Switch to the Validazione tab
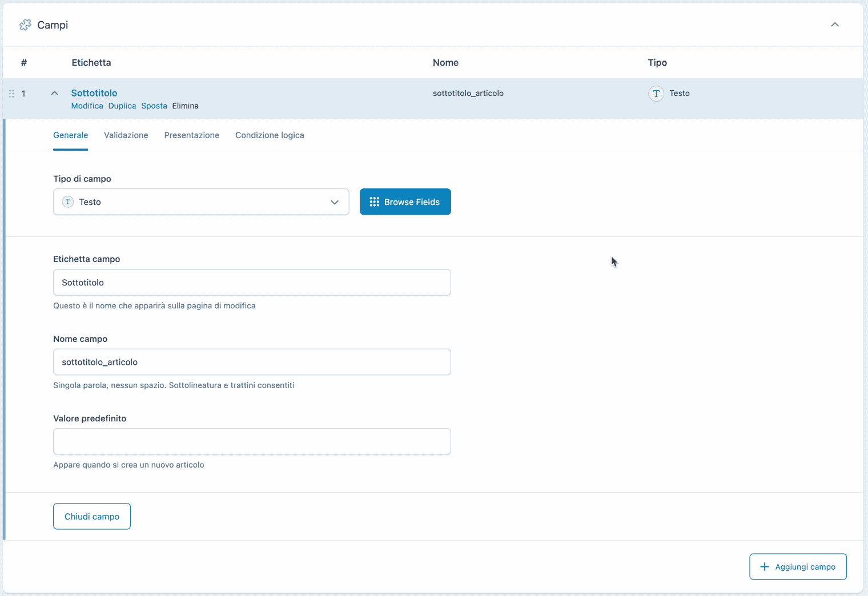The width and height of the screenshot is (868, 596). click(x=126, y=135)
